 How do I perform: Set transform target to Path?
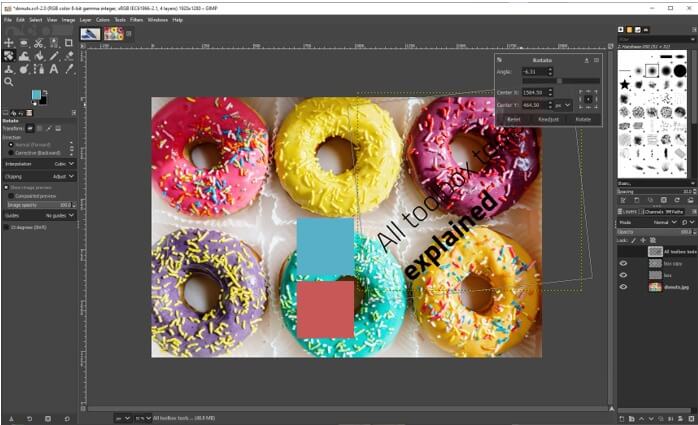pyautogui.click(x=49, y=128)
